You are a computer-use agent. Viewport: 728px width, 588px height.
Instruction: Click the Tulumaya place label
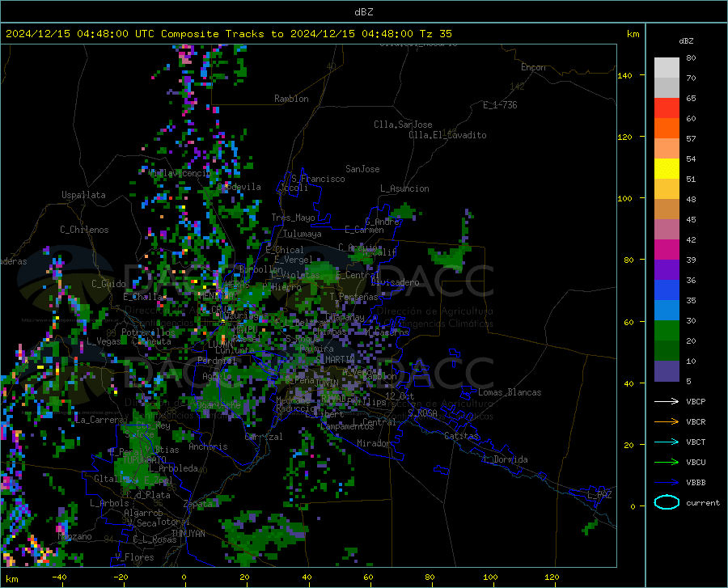[x=303, y=234]
